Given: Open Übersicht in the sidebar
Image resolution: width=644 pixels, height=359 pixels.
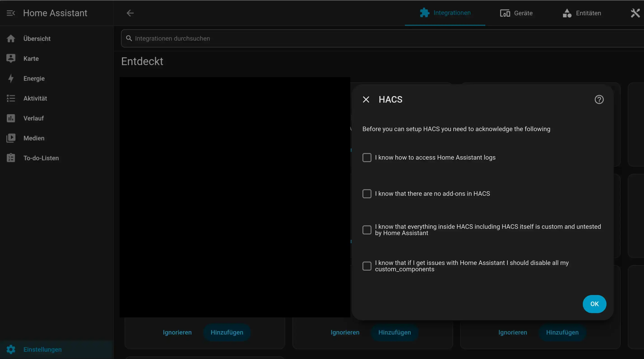Looking at the screenshot, I should point(57,38).
